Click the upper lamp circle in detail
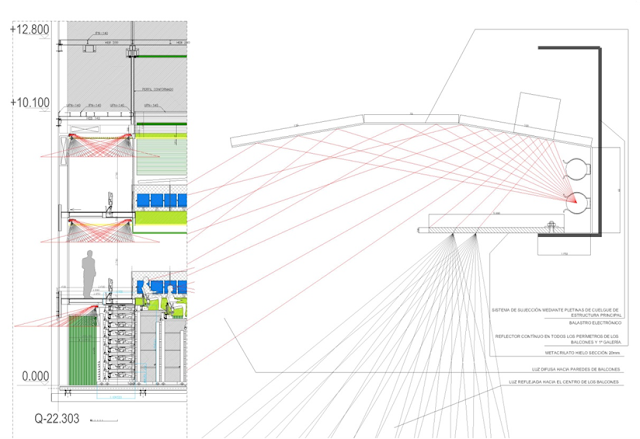The image size is (640, 439). click(x=578, y=169)
